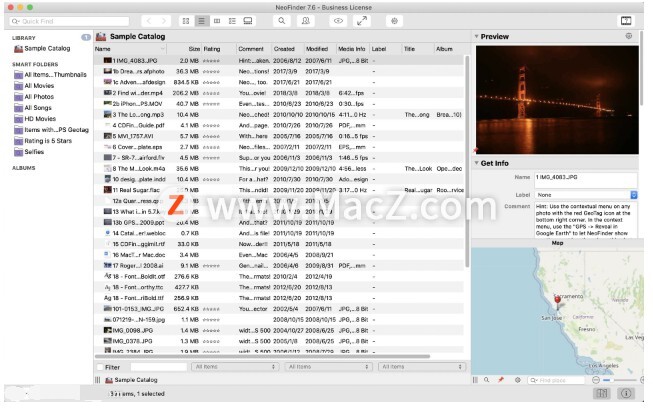653x410 pixels.
Task: Click the Filter text field
Action: 159,367
